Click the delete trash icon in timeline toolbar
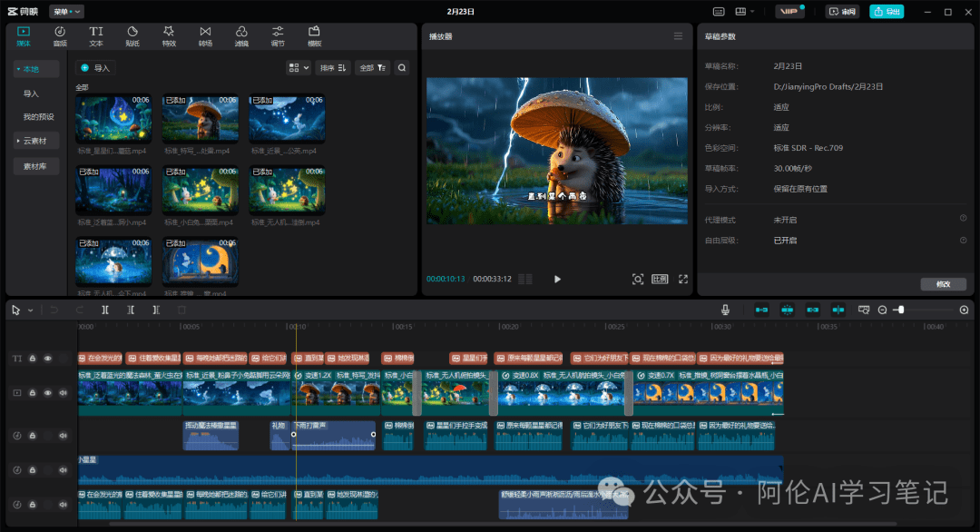This screenshot has height=532, width=980. [x=181, y=310]
